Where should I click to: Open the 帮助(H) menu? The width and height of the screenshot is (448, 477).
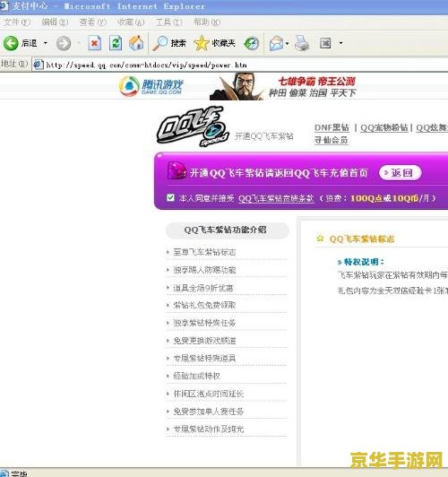[x=207, y=22]
